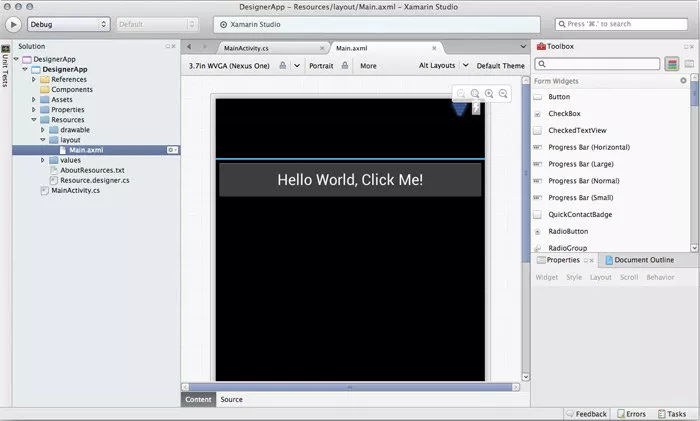Viewport: 700px width, 421px height.
Task: Select the Hello World, Click Me! button
Action: pos(350,179)
